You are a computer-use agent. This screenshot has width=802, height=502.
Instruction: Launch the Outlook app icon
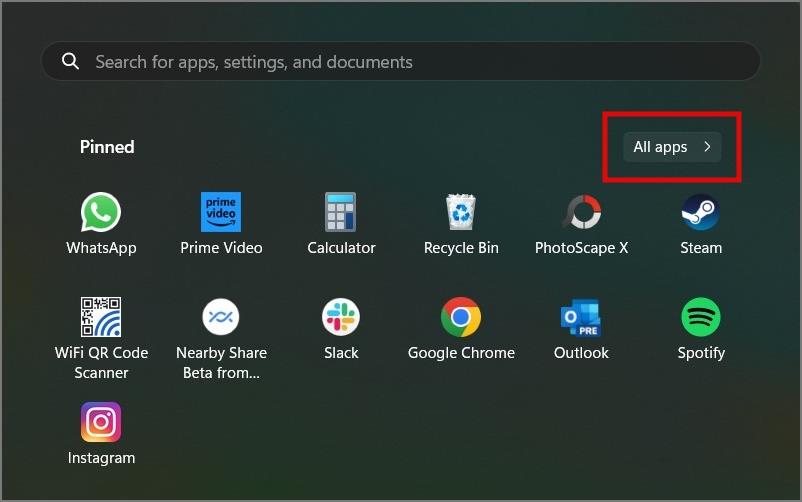pos(581,318)
